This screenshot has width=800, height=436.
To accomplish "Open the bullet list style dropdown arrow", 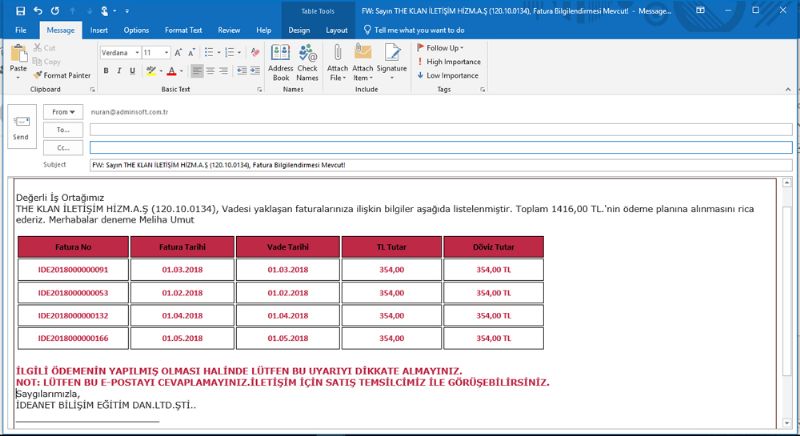I will point(219,53).
